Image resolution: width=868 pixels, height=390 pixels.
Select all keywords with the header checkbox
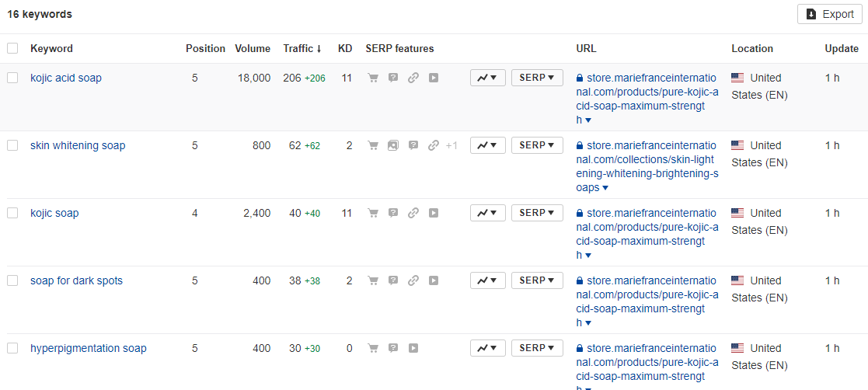point(12,49)
